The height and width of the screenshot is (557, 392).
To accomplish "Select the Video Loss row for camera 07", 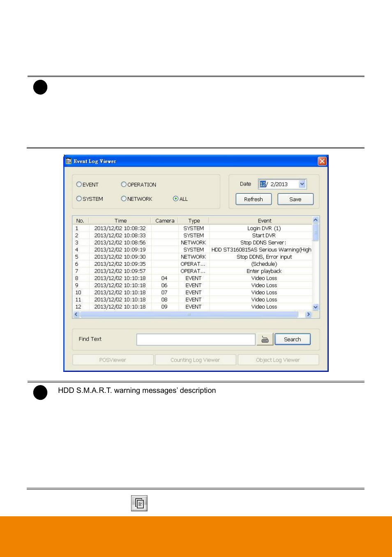I will click(192, 292).
